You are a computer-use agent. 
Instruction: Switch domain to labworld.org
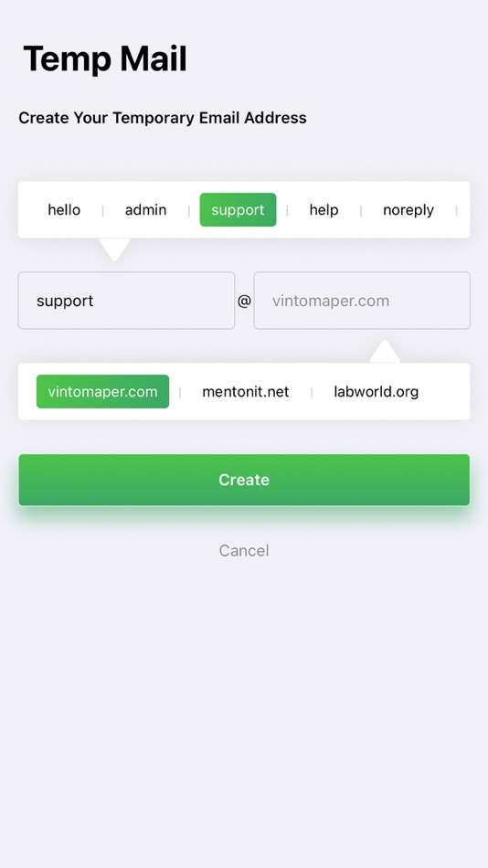click(x=377, y=391)
